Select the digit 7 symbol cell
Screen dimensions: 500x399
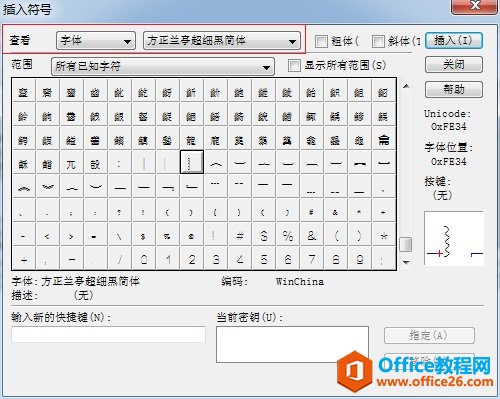pyautogui.click(x=312, y=259)
